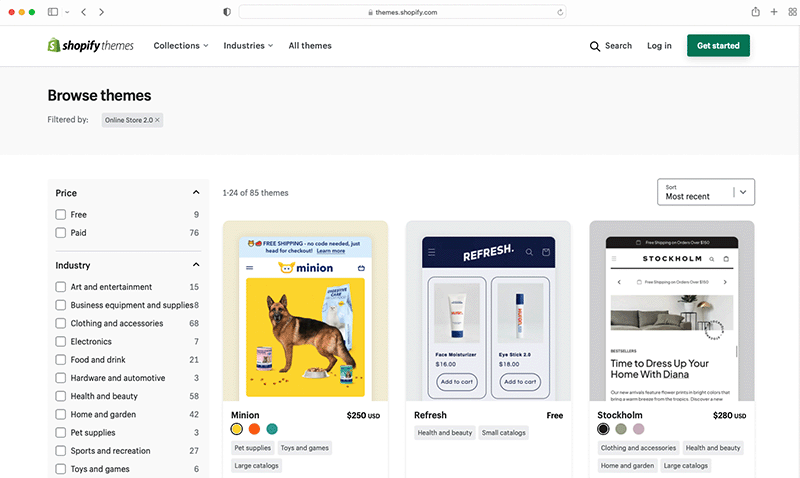This screenshot has height=478, width=800.
Task: Open All themes nav item
Action: point(310,46)
